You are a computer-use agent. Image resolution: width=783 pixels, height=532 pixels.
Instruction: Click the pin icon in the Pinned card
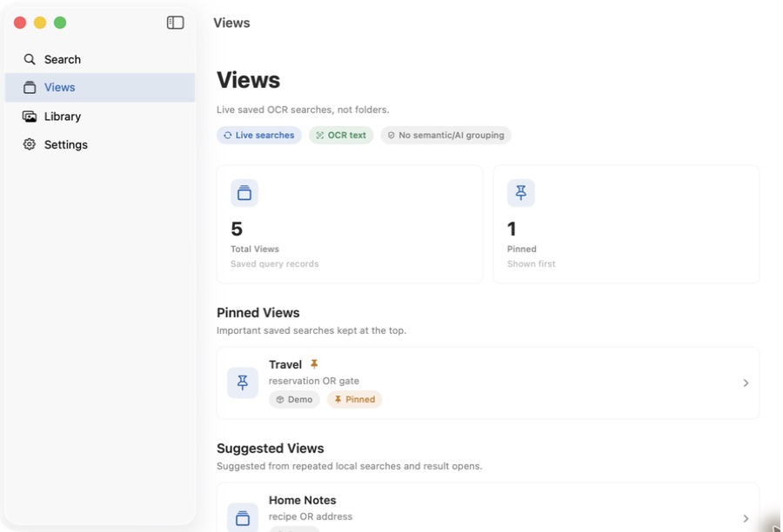click(x=521, y=193)
